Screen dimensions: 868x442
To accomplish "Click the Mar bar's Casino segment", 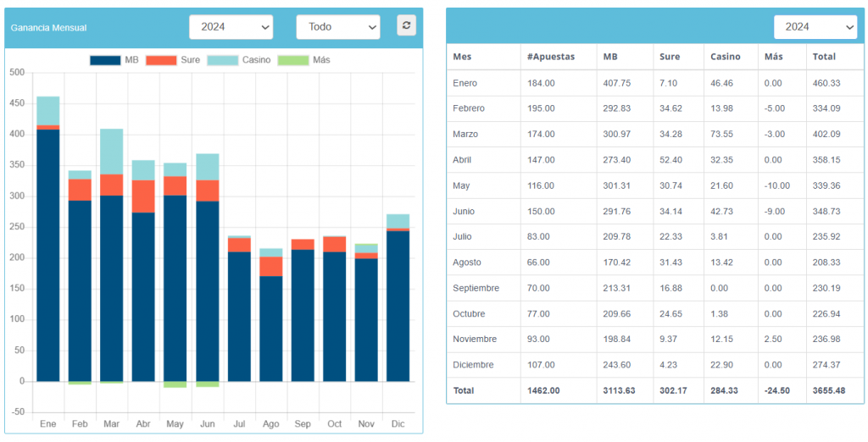I will (x=112, y=151).
